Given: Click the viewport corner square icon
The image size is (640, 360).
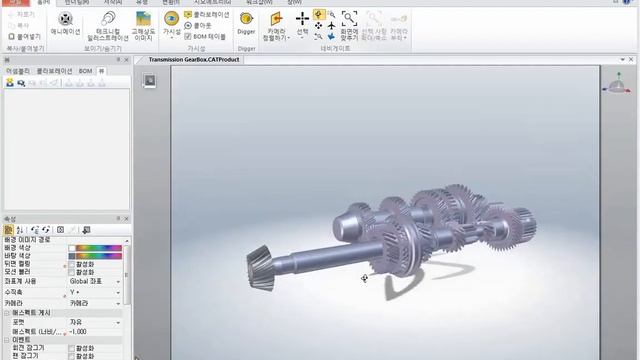Looking at the screenshot, I should pos(150,80).
